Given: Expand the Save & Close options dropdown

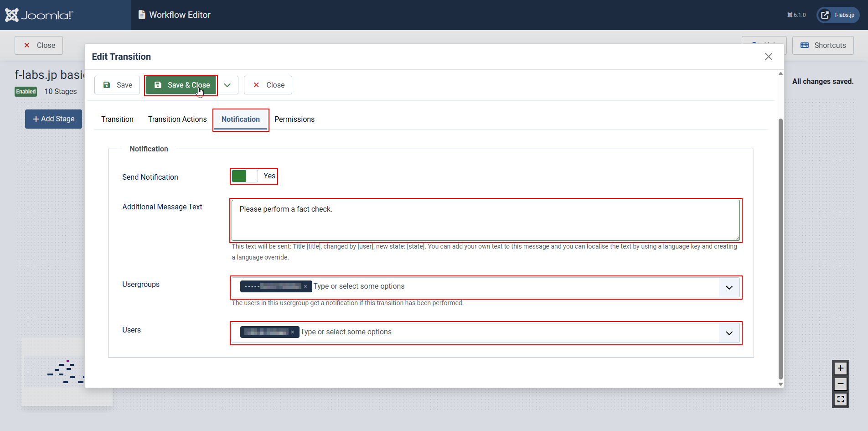Looking at the screenshot, I should click(227, 85).
